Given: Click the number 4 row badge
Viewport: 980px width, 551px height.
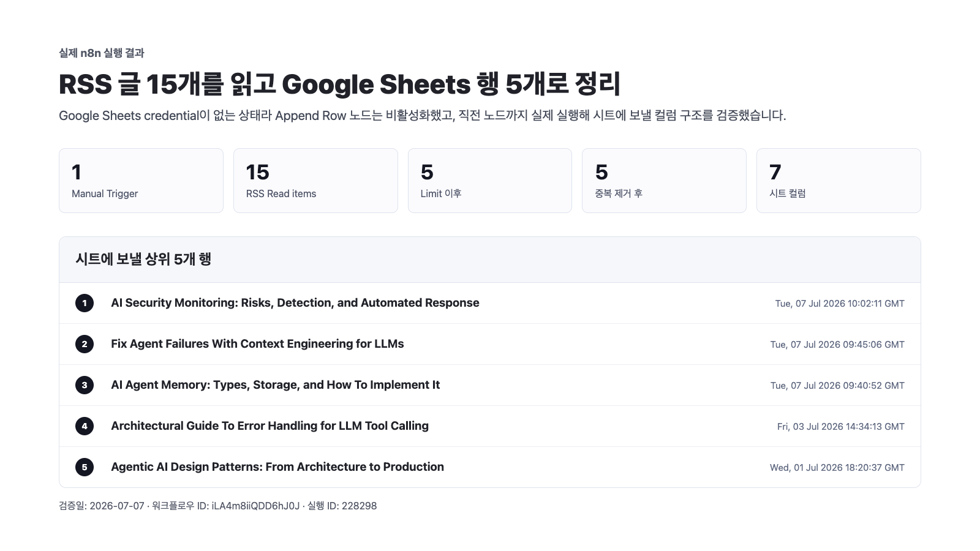Looking at the screenshot, I should [85, 426].
